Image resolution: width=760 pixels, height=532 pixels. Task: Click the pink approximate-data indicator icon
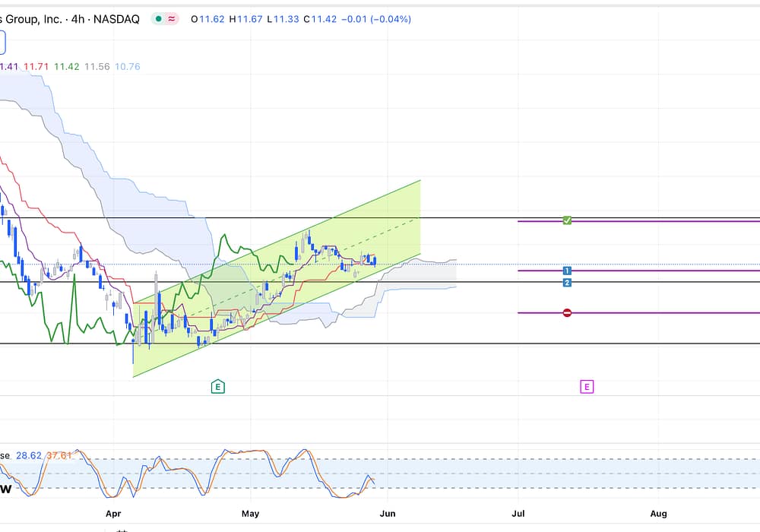point(173,19)
